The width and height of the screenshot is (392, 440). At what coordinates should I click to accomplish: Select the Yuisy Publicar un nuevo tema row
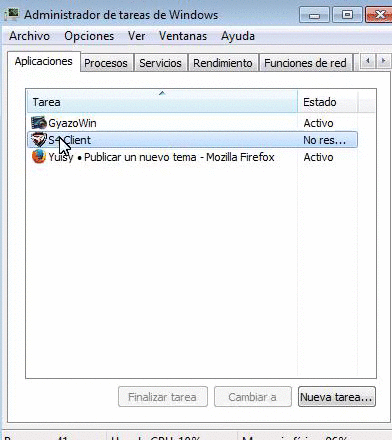pos(192,157)
